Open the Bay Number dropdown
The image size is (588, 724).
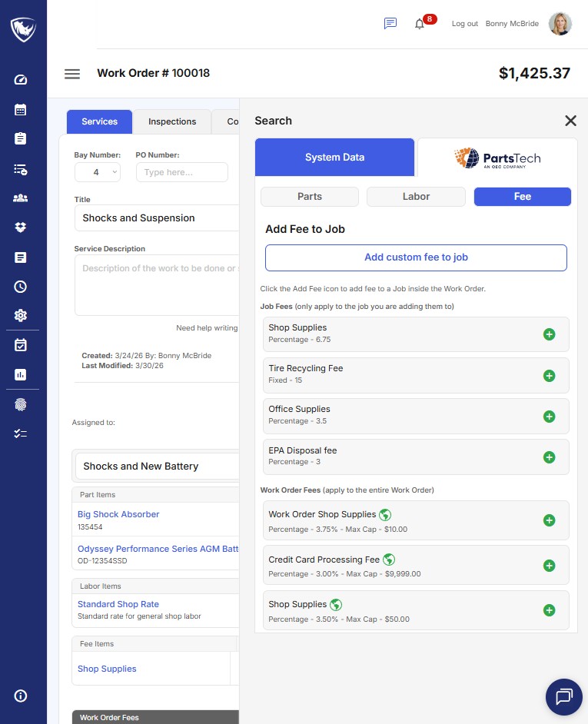pyautogui.click(x=98, y=172)
